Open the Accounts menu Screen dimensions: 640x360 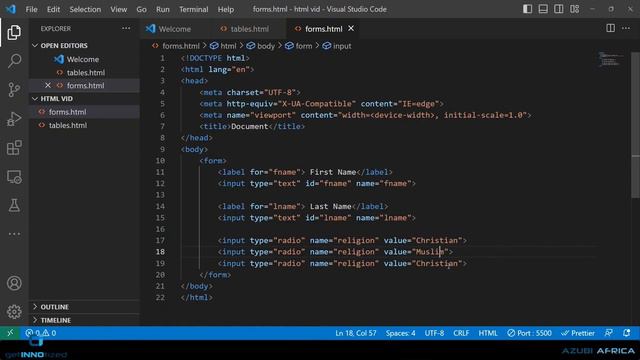[x=14, y=283]
